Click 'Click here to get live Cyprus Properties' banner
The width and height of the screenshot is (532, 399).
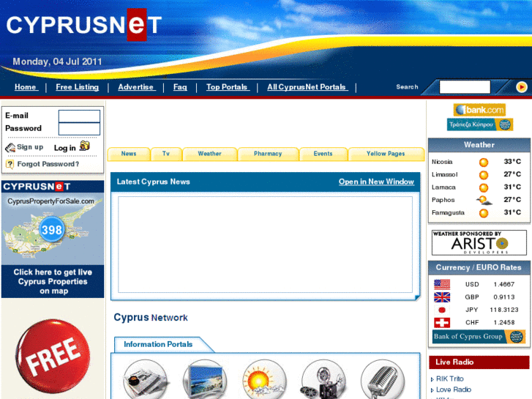click(53, 282)
